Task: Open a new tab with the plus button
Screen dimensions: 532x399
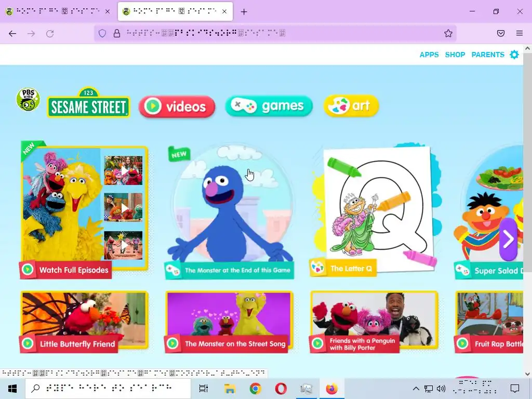Action: click(x=244, y=12)
